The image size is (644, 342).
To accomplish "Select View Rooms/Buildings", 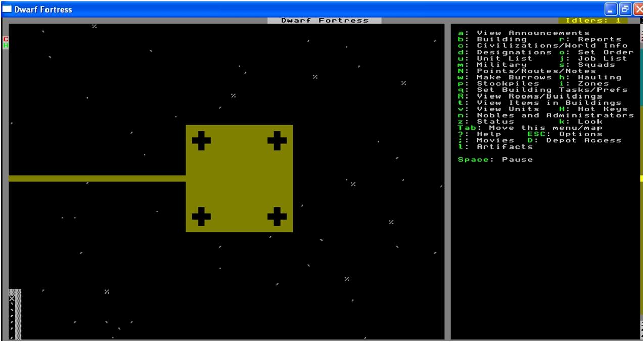I will click(530, 96).
